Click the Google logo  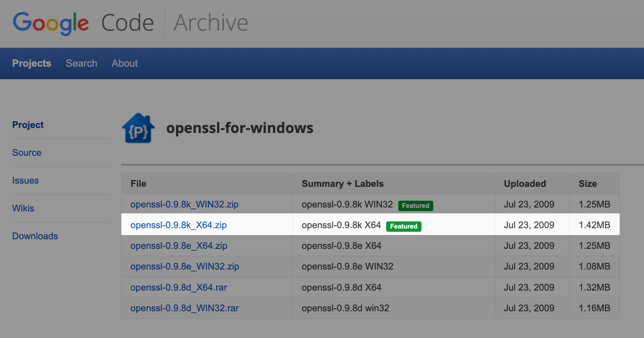tap(51, 23)
